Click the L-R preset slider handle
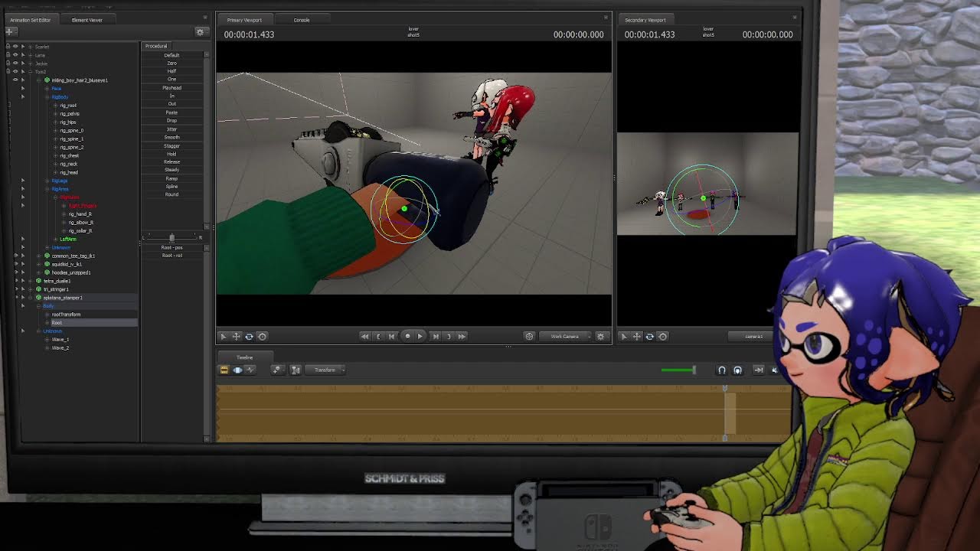The height and width of the screenshot is (551, 980). click(171, 237)
